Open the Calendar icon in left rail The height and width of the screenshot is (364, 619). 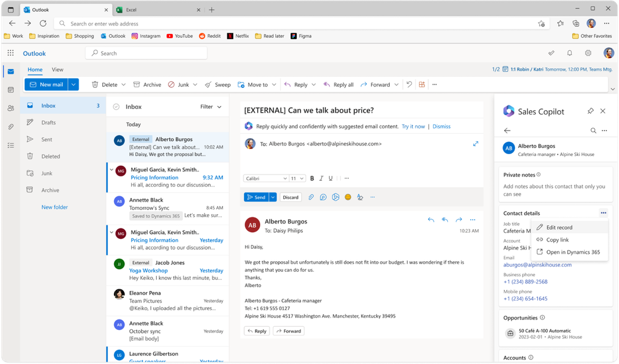(11, 90)
